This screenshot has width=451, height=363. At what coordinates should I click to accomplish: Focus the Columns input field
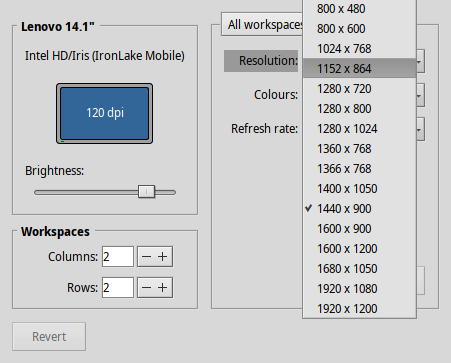tap(118, 257)
